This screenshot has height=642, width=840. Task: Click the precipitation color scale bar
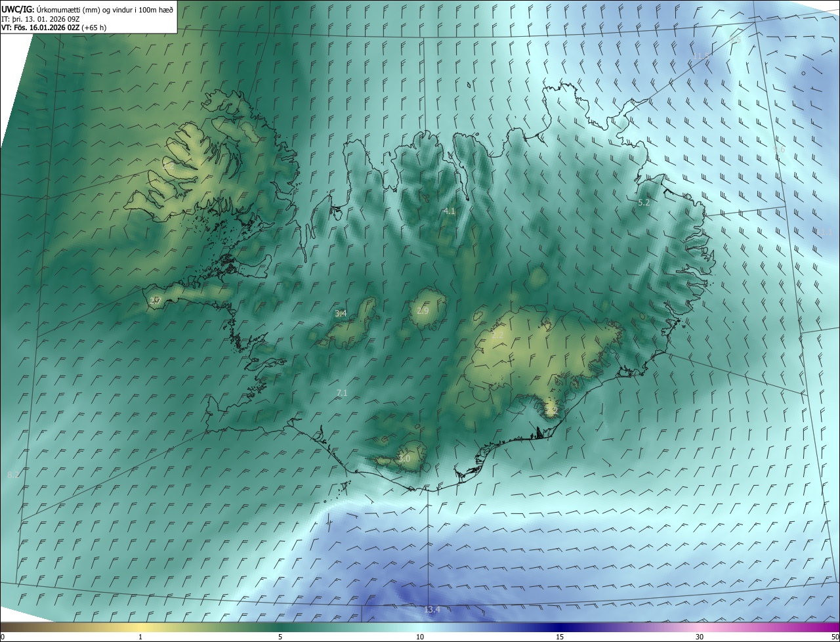(x=420, y=628)
